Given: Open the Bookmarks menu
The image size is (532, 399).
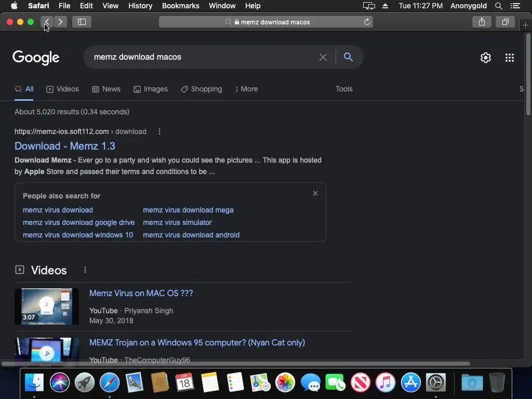Looking at the screenshot, I should pyautogui.click(x=180, y=6).
